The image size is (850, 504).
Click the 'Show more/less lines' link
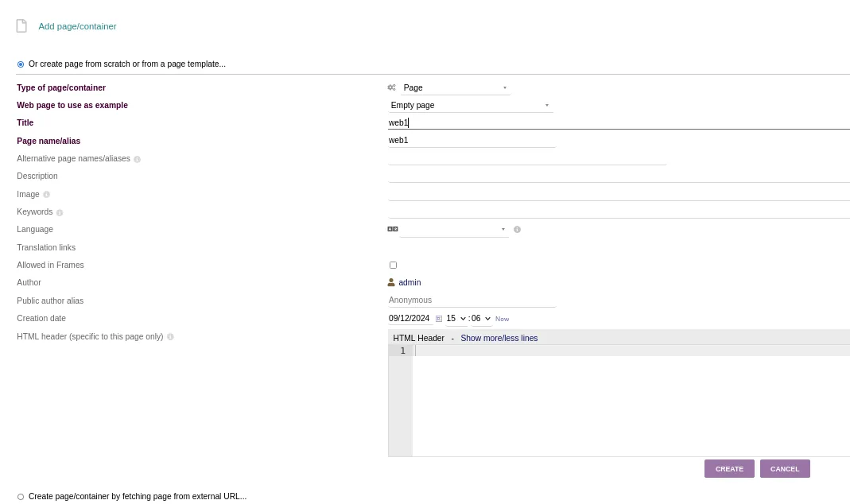point(499,338)
